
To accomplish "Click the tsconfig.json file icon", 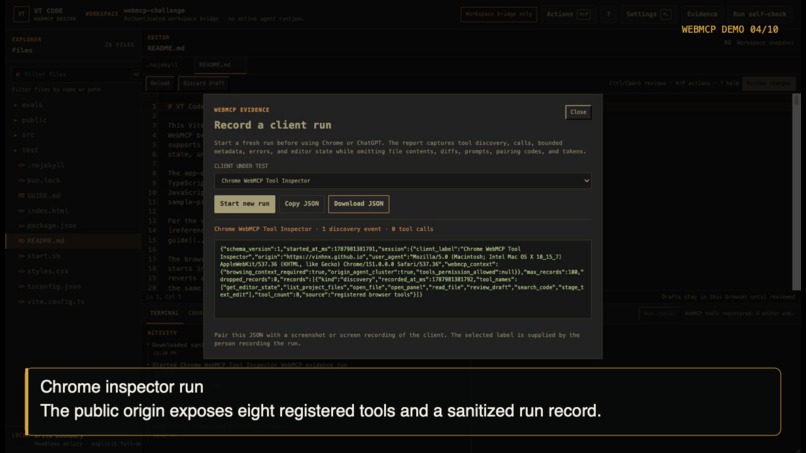I will (x=22, y=286).
